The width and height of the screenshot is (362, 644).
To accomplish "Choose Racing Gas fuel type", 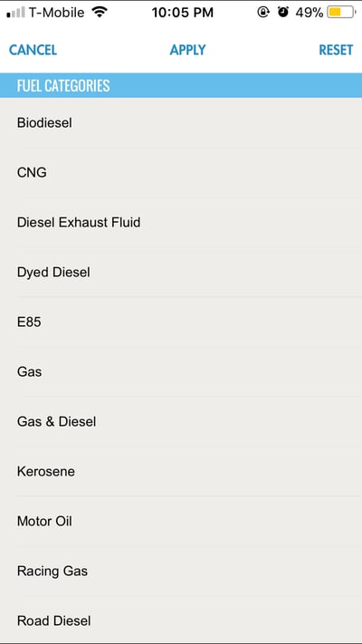I will point(181,571).
